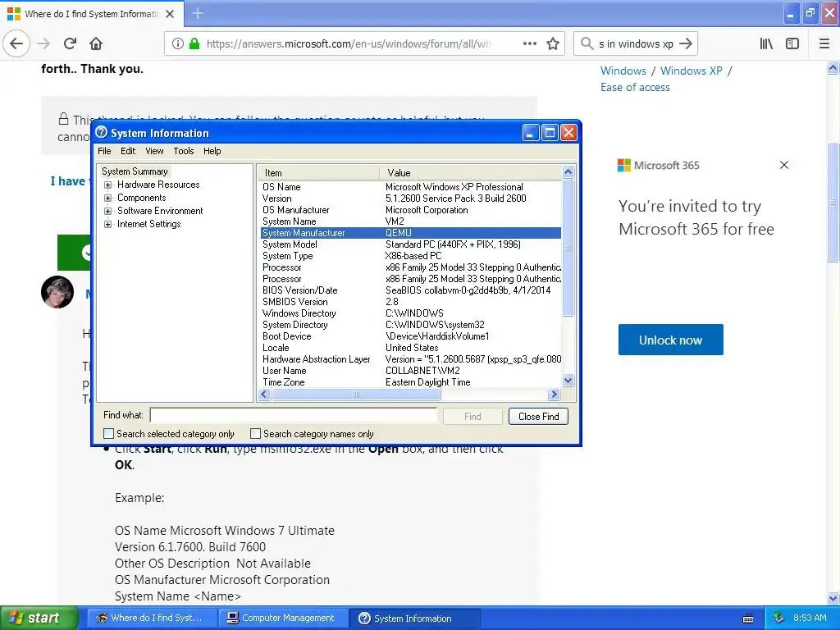The image size is (840, 630).
Task: Click the Start button
Action: [39, 618]
